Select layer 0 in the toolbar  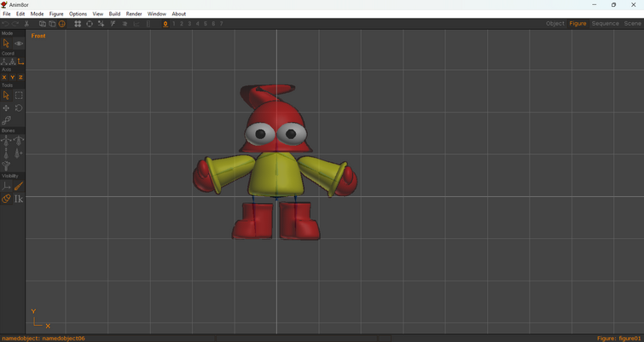click(165, 24)
